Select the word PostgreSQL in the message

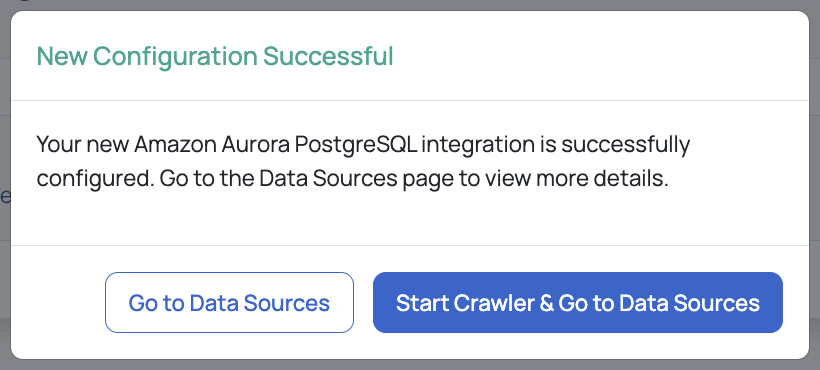(356, 145)
